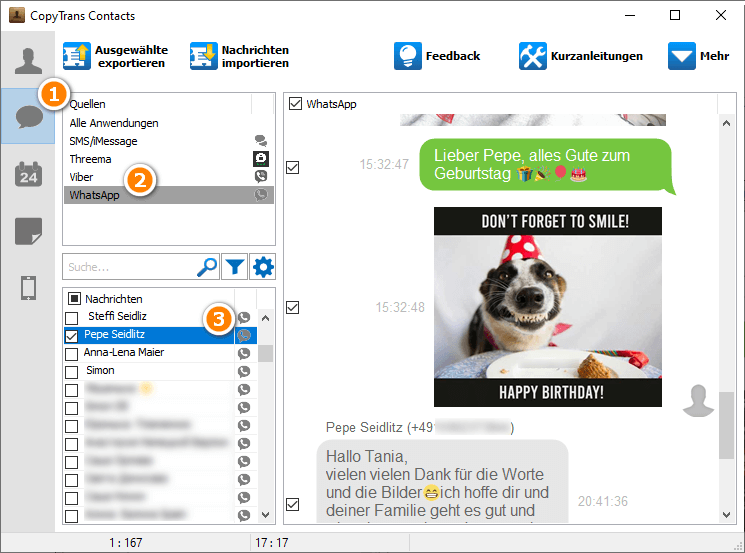Toggle the WhatsApp header checkbox in chat
This screenshot has height=553, width=745.
point(295,104)
